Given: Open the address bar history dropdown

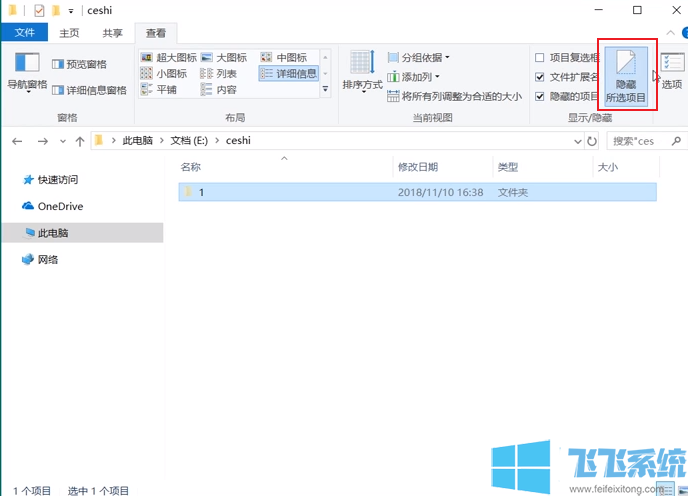Looking at the screenshot, I should pos(577,141).
